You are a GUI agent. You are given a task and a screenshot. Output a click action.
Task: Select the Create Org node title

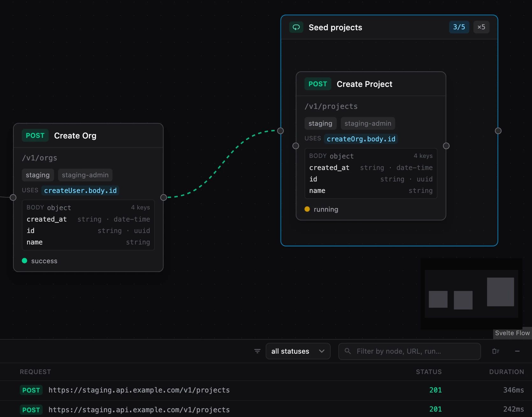pos(75,136)
